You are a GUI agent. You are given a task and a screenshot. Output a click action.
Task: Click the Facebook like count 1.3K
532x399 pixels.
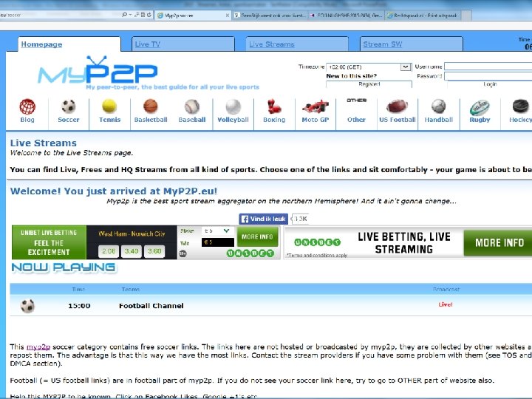(300, 219)
